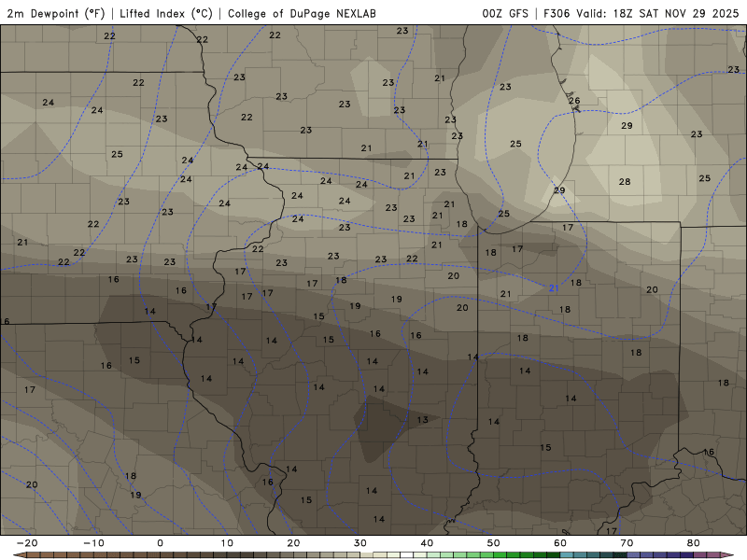Click the "00Z GFS" model run label
The image size is (747, 560).
pyautogui.click(x=505, y=14)
